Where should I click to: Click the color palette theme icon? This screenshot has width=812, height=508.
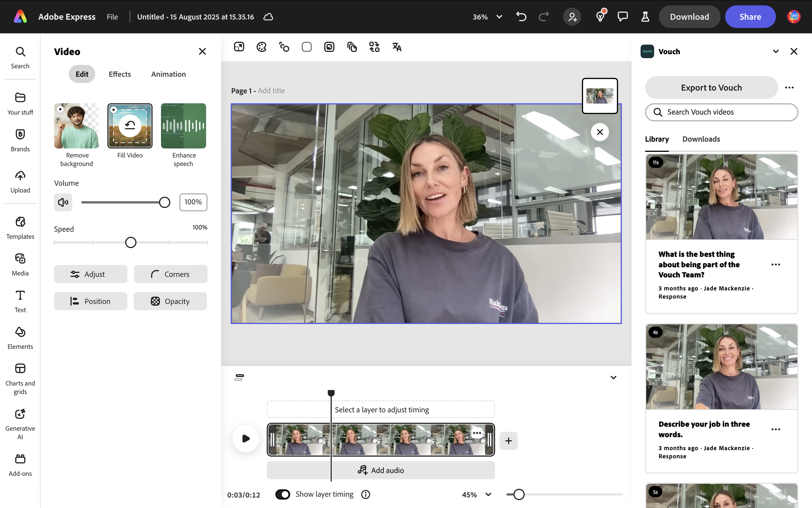261,47
